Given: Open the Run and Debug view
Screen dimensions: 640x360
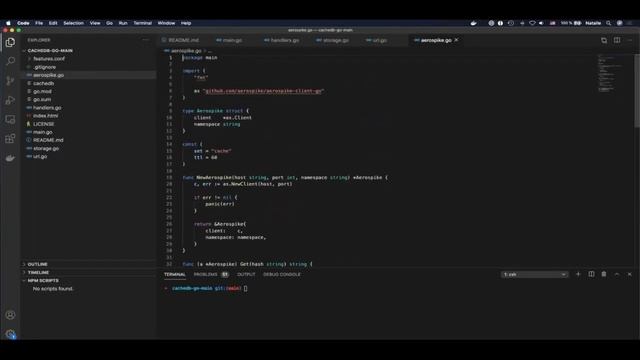Looking at the screenshot, I should pos(10,100).
